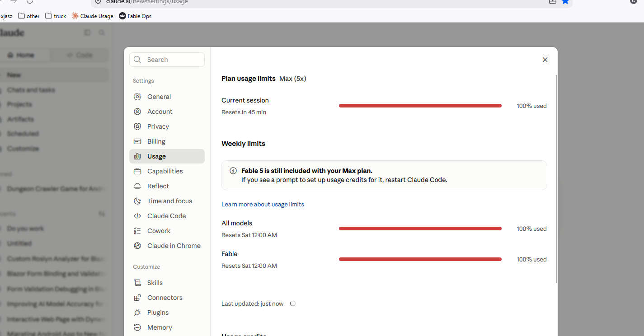Click the All models weekly usage bar
The width and height of the screenshot is (644, 336).
point(420,229)
